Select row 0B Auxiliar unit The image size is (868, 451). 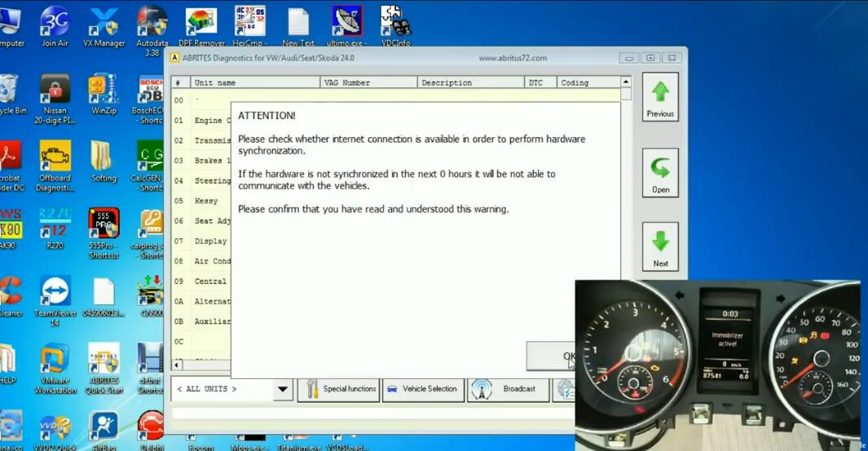(x=201, y=321)
